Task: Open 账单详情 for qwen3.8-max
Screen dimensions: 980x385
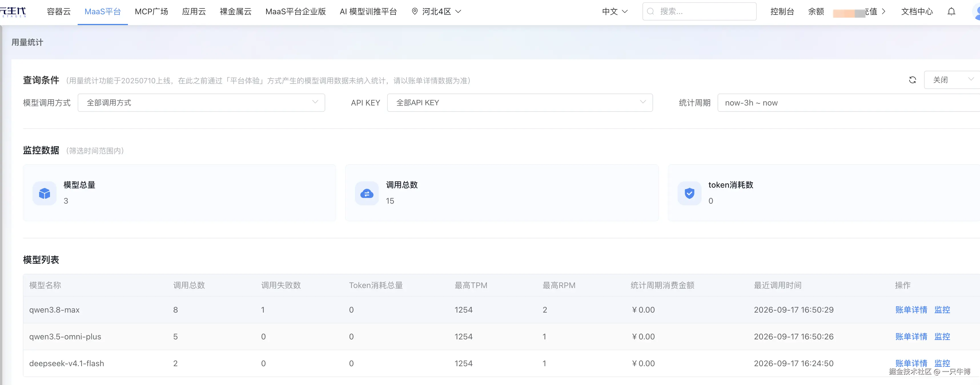Action: tap(911, 310)
